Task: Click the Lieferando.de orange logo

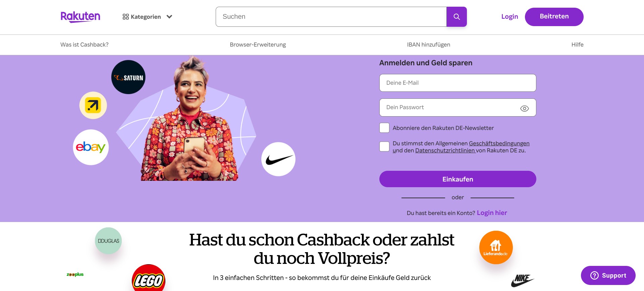Action: (496, 247)
